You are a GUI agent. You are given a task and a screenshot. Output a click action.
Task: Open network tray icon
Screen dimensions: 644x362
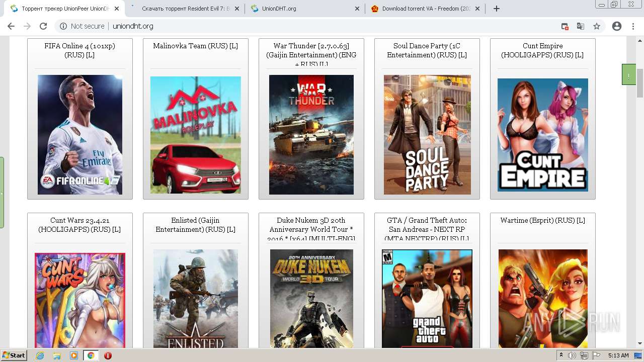pyautogui.click(x=584, y=355)
